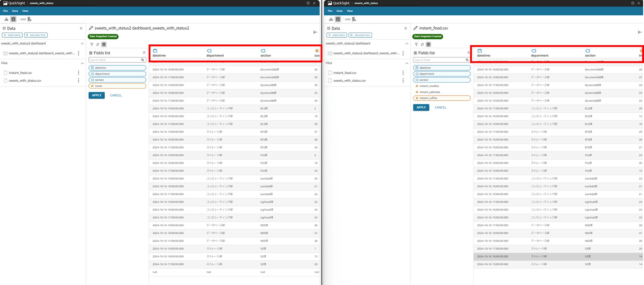This screenshot has width=644, height=285.
Task: Collapse the Files section in left window
Action: pyautogui.click(x=82, y=63)
